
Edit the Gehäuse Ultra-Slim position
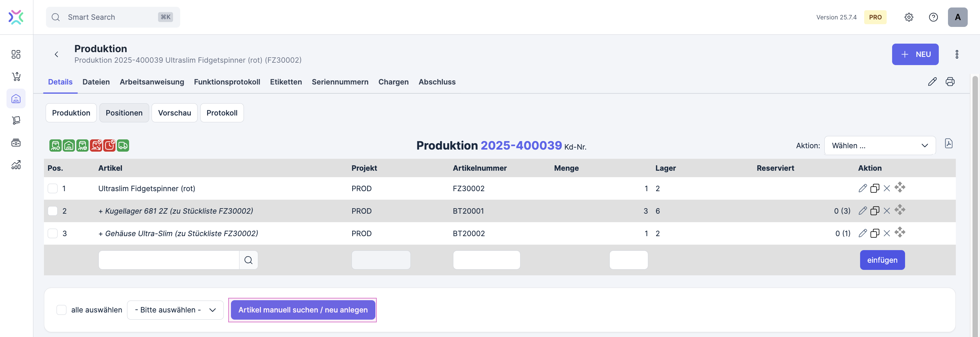point(862,233)
